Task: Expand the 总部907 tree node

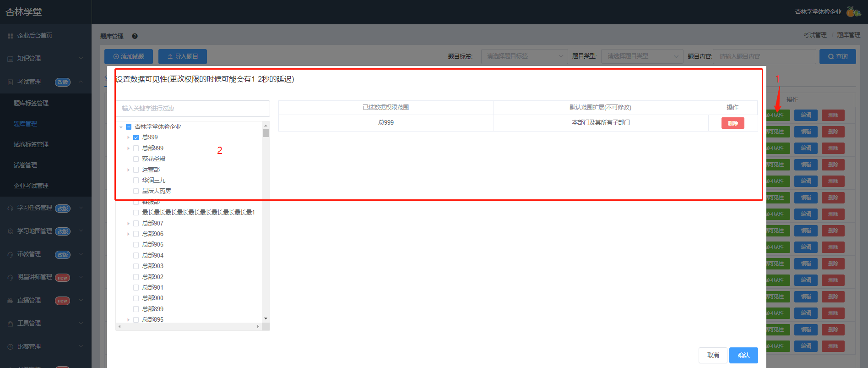Action: 128,223
